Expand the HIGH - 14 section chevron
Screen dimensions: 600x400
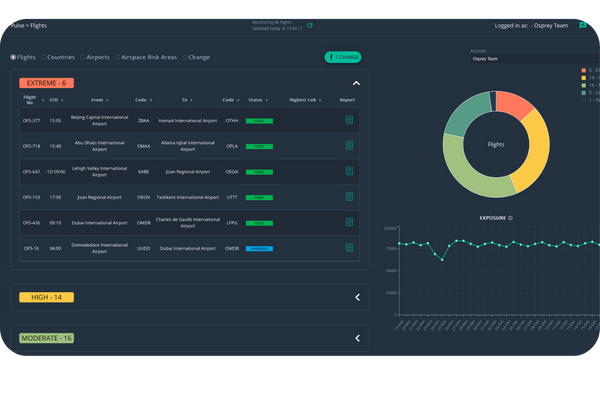pos(357,297)
